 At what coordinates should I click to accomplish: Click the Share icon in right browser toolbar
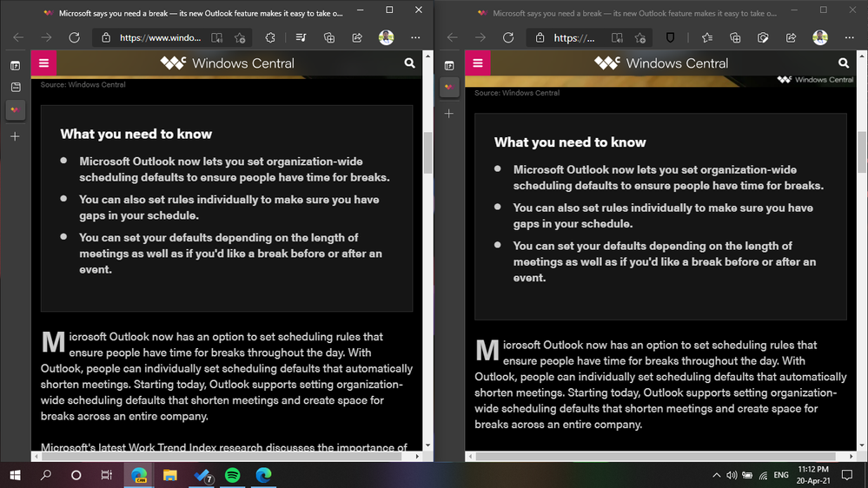click(791, 37)
